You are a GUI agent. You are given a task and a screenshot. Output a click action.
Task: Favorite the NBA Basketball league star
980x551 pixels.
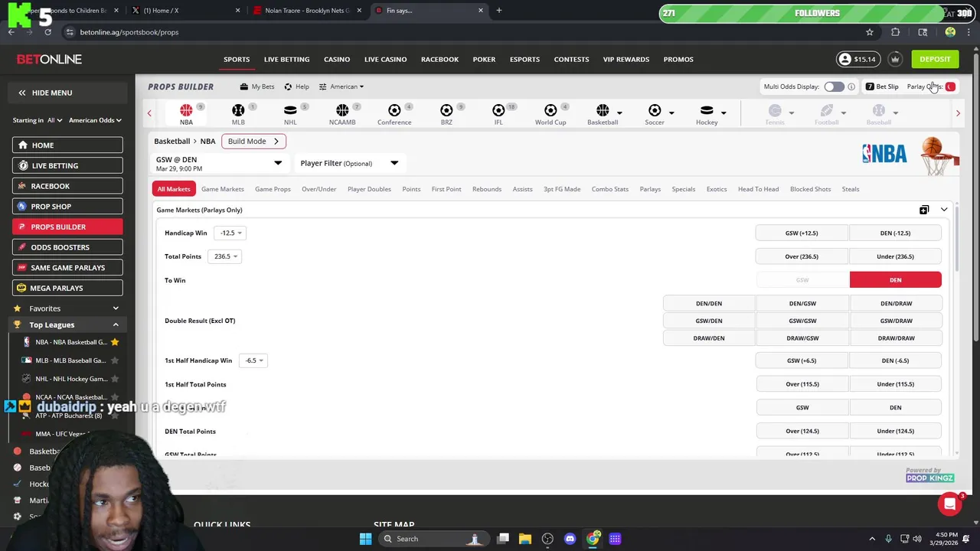point(115,342)
